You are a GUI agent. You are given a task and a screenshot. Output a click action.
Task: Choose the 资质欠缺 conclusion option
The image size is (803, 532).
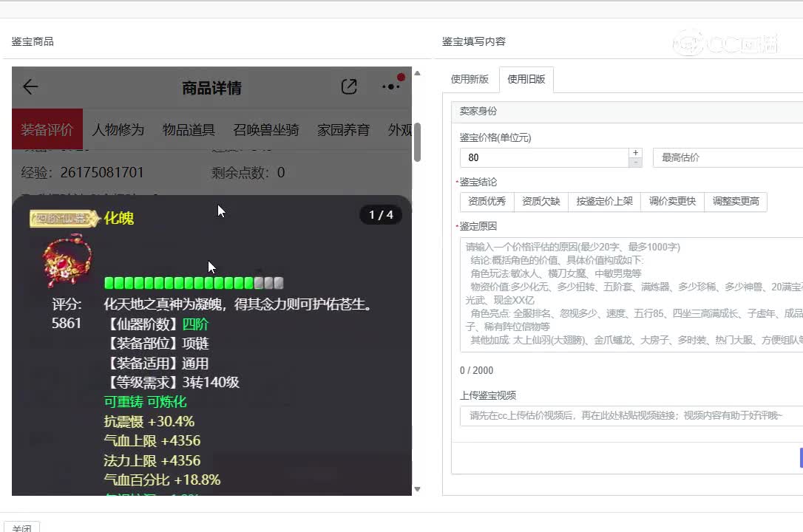point(541,202)
